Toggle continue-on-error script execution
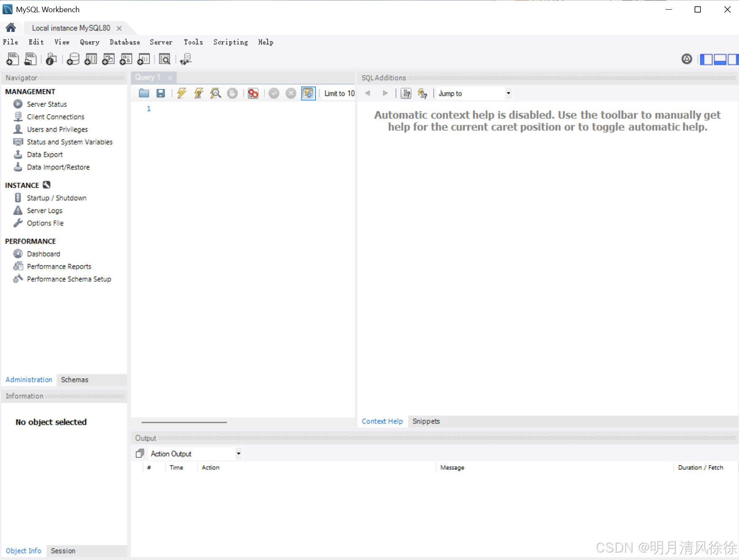Screen dimensions: 739x560 click(x=253, y=93)
